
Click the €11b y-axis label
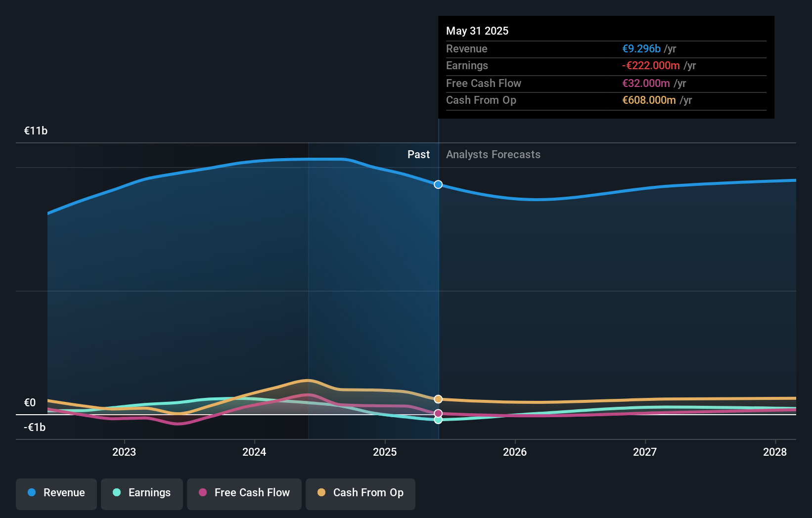[36, 130]
